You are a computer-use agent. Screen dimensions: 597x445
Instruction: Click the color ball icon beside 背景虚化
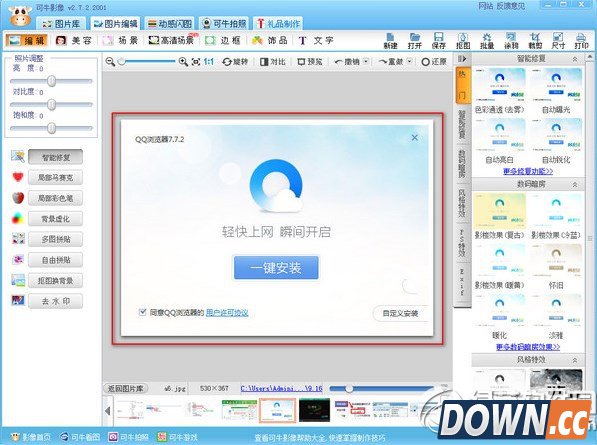(x=18, y=218)
